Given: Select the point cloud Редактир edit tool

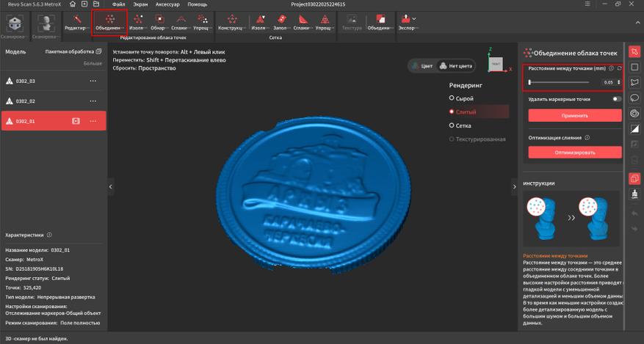Looking at the screenshot, I should [x=77, y=23].
